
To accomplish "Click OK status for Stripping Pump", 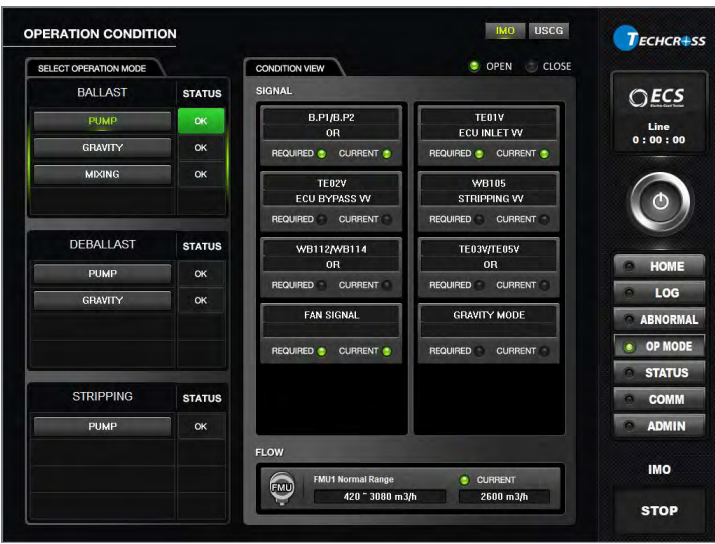I will 201,426.
